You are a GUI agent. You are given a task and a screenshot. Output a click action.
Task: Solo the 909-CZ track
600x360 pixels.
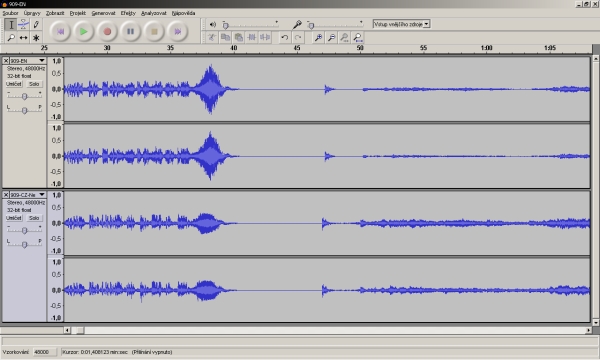click(34, 218)
